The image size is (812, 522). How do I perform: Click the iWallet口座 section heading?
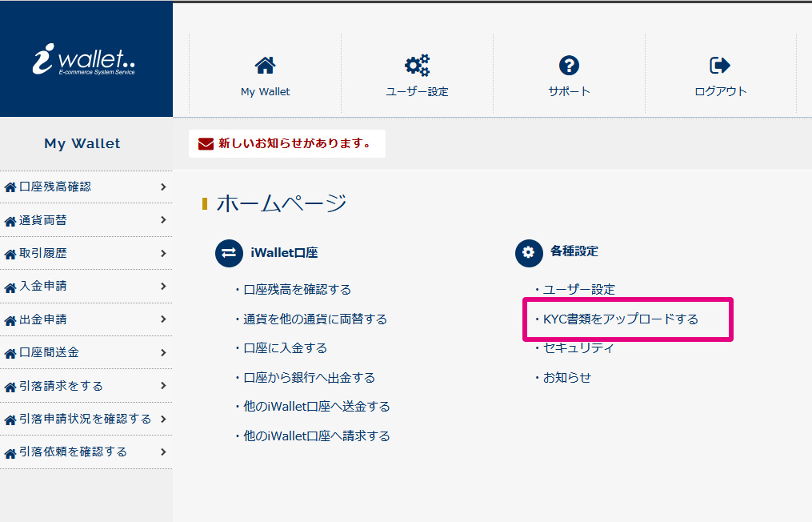pos(284,253)
